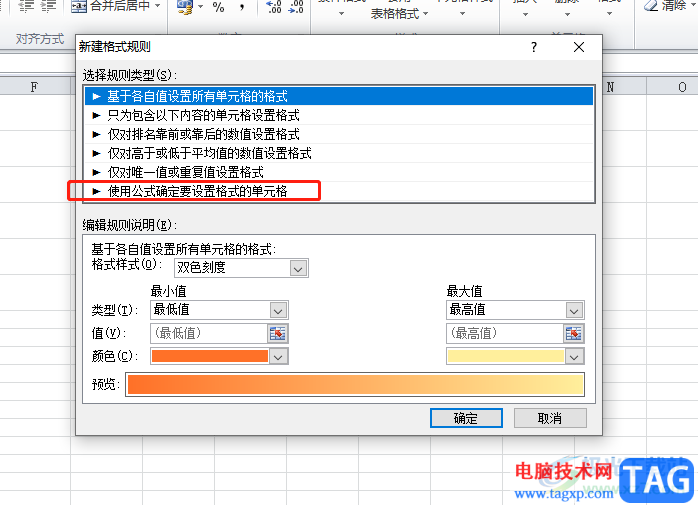The image size is (698, 505).
Task: Click the 清除 clear eraser icon
Action: coord(652,5)
